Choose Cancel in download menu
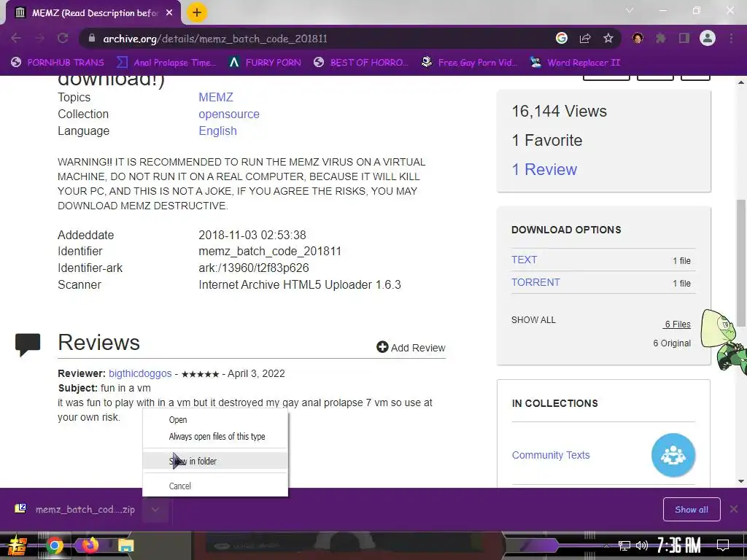The width and height of the screenshot is (747, 560). coord(215,486)
